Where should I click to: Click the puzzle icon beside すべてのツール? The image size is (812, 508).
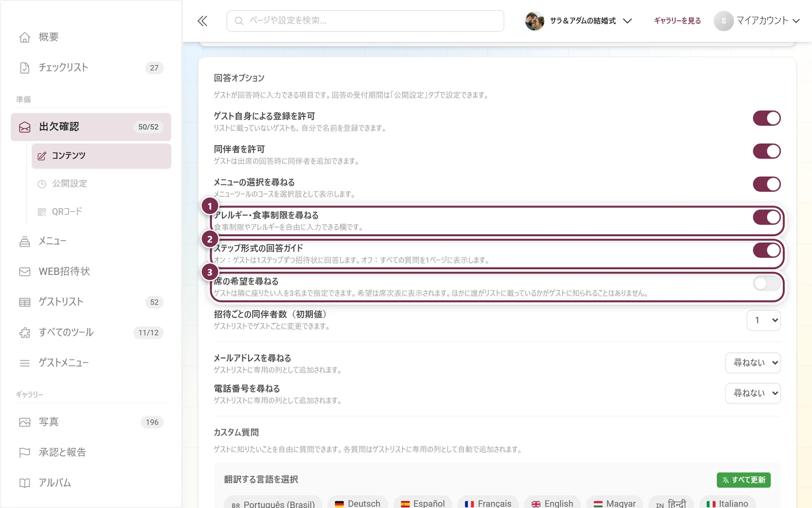25,333
